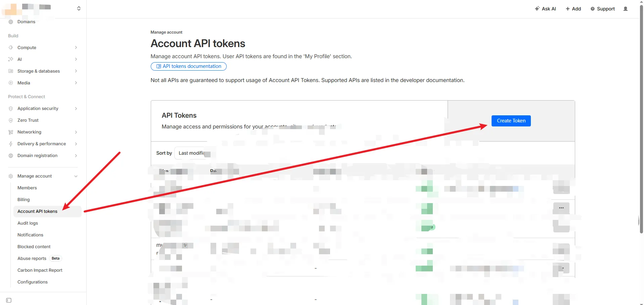The height and width of the screenshot is (305, 644).
Task: Expand Application security submenu
Action: 76,109
